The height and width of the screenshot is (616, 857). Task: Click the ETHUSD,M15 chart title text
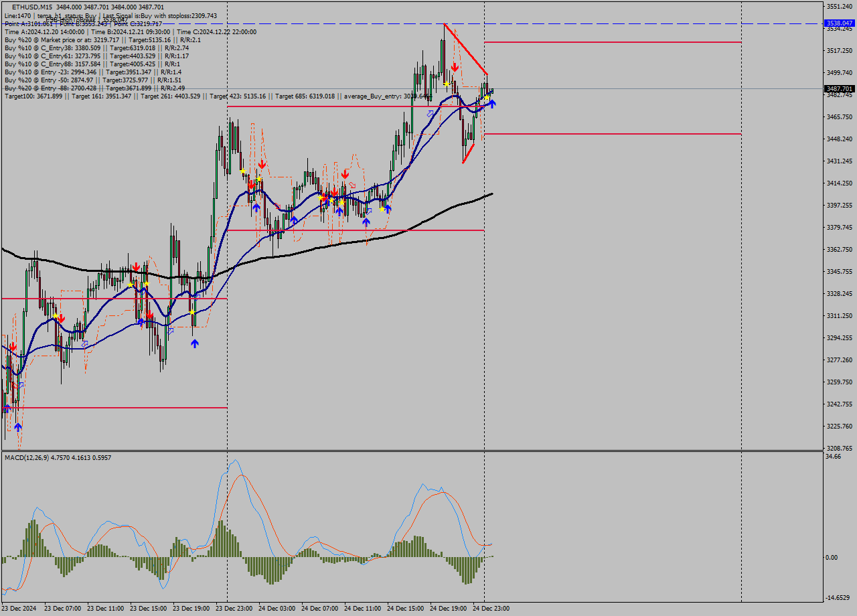33,7
